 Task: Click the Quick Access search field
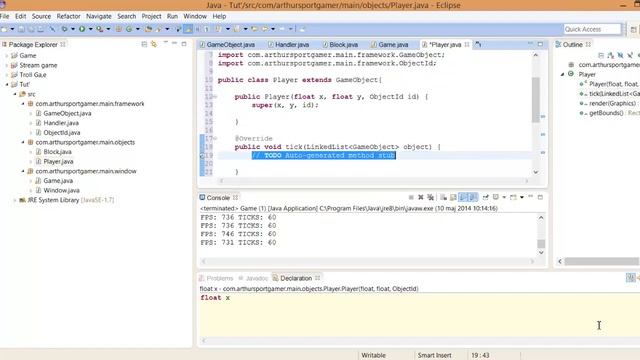pos(592,29)
